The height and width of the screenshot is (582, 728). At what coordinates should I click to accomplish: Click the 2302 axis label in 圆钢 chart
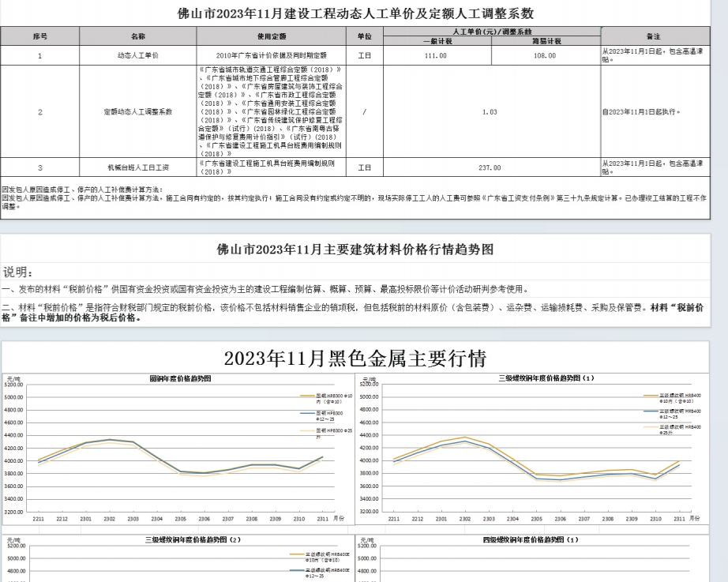point(110,519)
